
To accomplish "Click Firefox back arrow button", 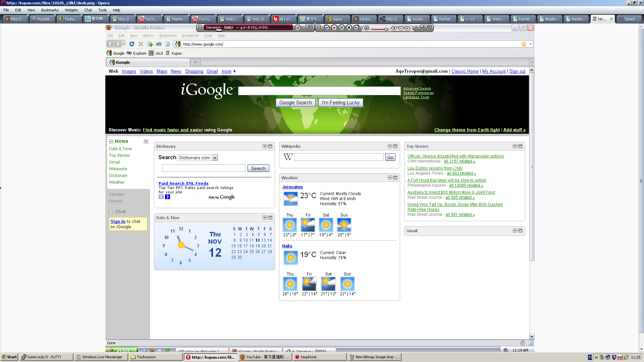I will coord(110,44).
